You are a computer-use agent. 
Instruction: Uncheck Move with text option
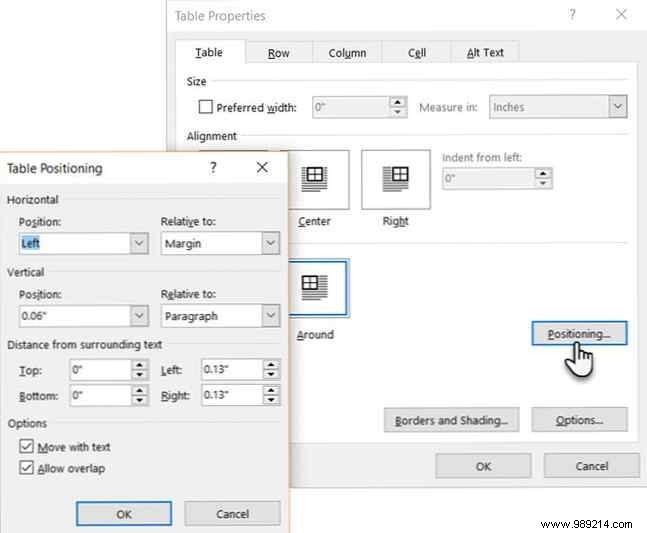[26, 446]
